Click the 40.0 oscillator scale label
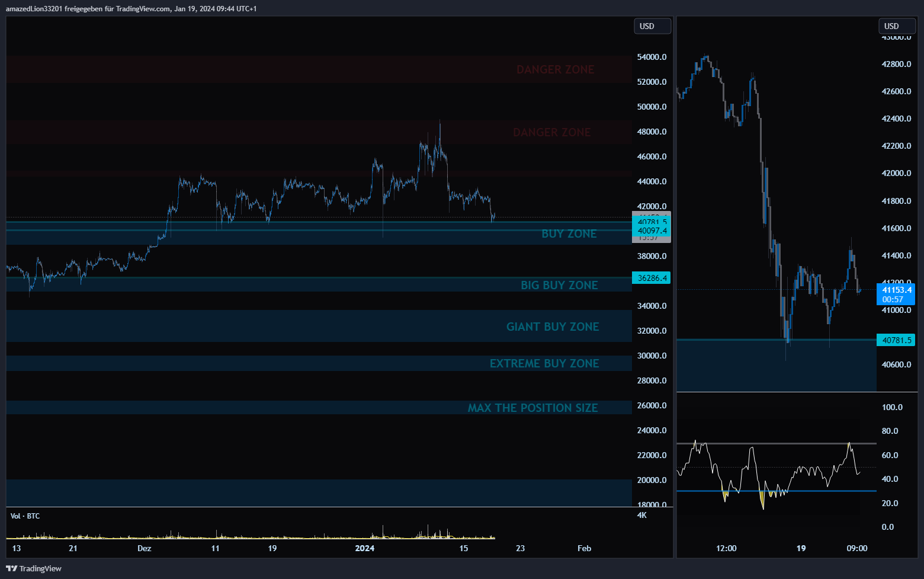This screenshot has width=924, height=579. click(890, 479)
